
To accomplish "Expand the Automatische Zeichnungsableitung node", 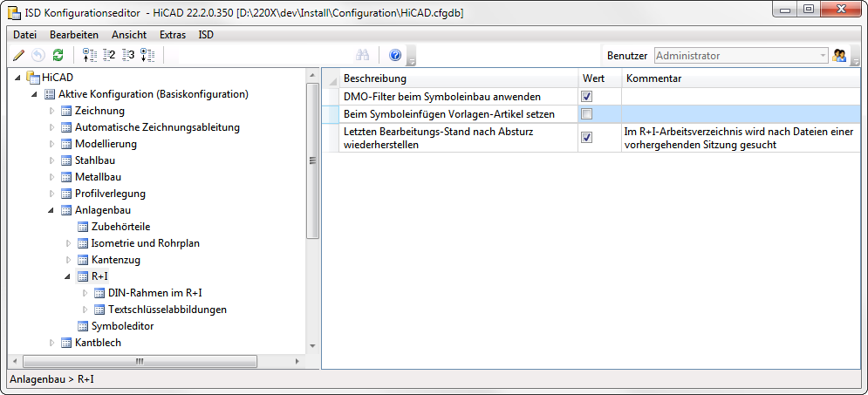I will [52, 127].
